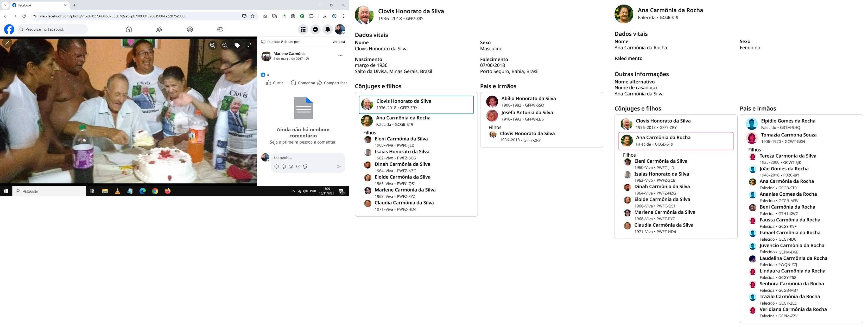
Task: Like the photo with Curtir
Action: click(x=274, y=83)
